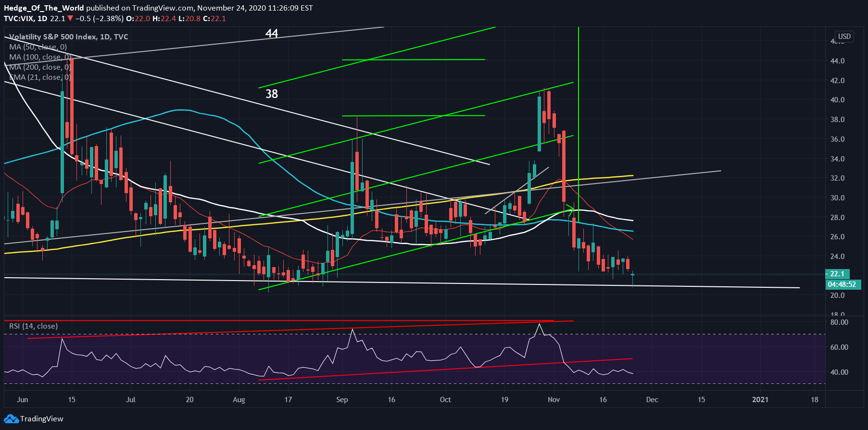This screenshot has height=430, width=868.
Task: Click the TVC:VIX symbol text in header
Action: pos(19,19)
